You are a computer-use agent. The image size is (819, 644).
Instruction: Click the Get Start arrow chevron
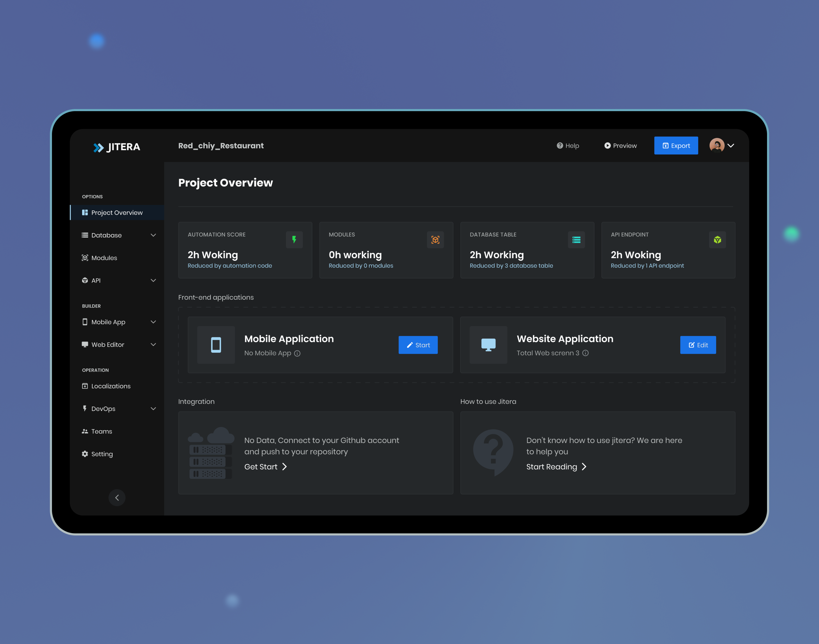pyautogui.click(x=285, y=467)
